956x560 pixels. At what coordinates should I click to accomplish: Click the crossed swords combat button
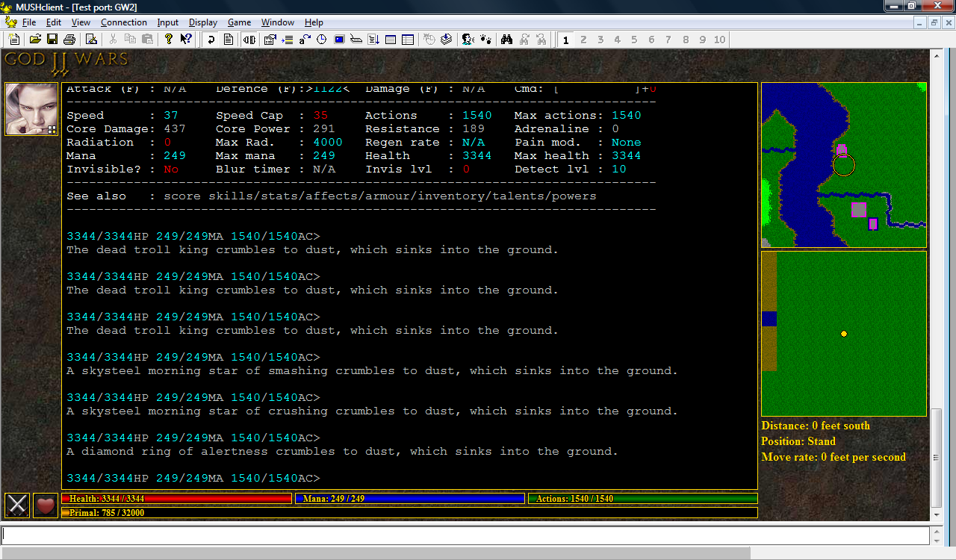(x=18, y=505)
